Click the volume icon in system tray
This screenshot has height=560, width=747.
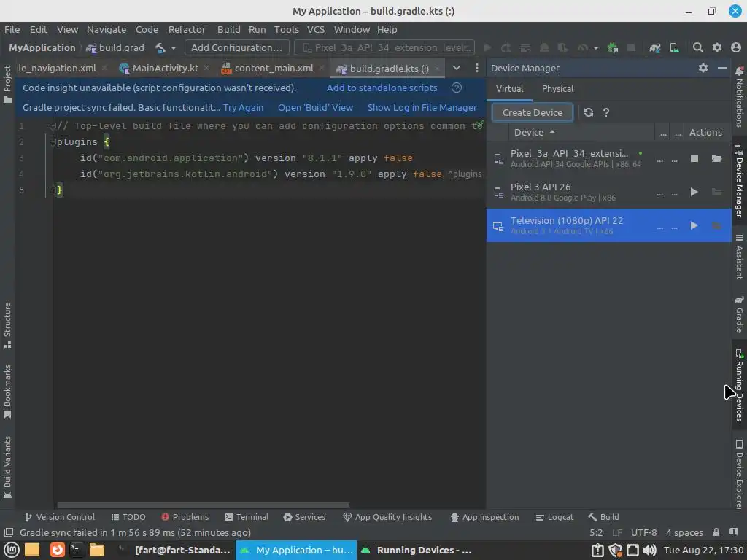649,550
